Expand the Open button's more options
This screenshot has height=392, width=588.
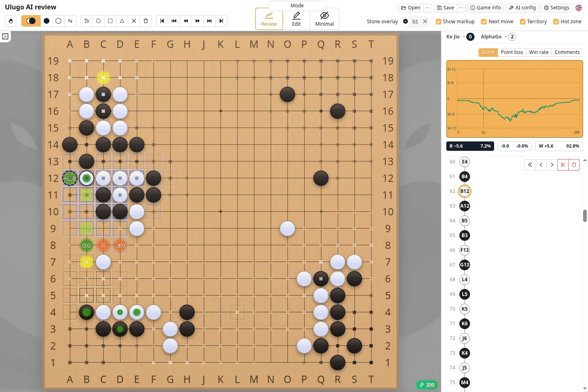(428, 8)
